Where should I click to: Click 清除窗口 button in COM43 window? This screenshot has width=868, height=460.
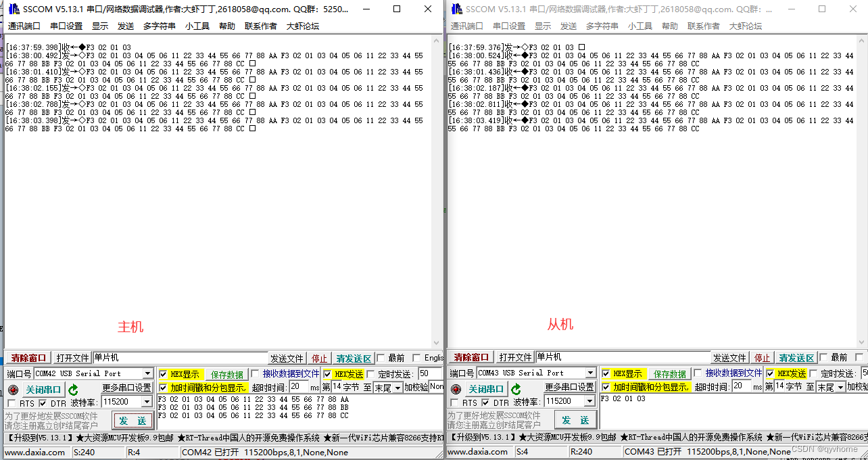[x=471, y=357]
